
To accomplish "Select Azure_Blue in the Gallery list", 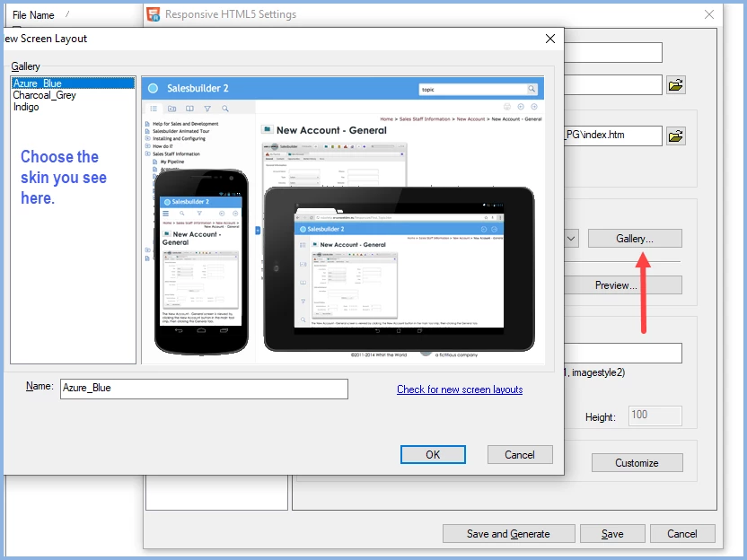I will tap(73, 83).
